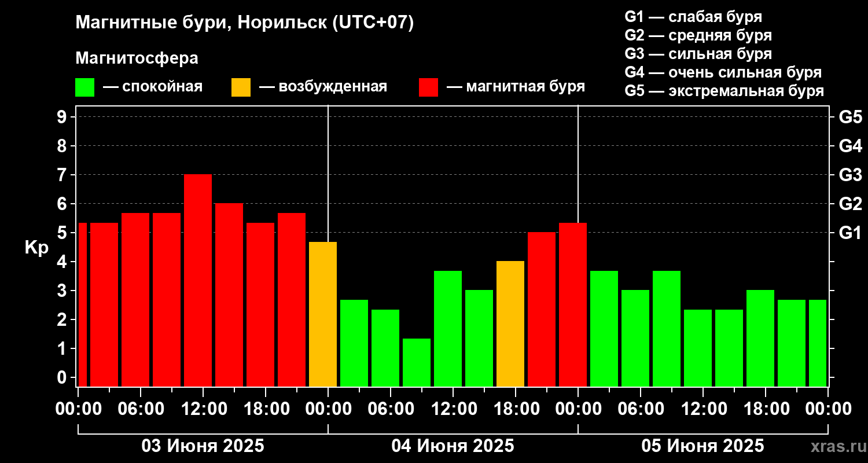The width and height of the screenshot is (868, 463).
Task: Click the right-axis 'G4' label
Action: [851, 146]
